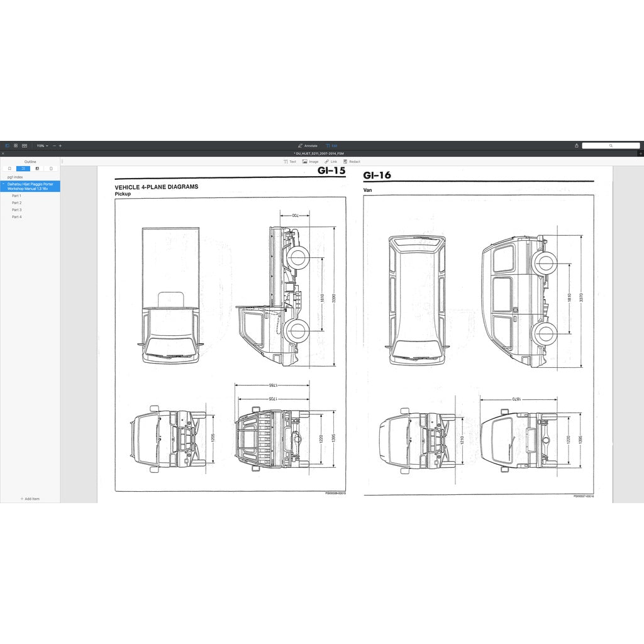The image size is (644, 644).
Task: Select the Link tool
Action: pos(331,162)
